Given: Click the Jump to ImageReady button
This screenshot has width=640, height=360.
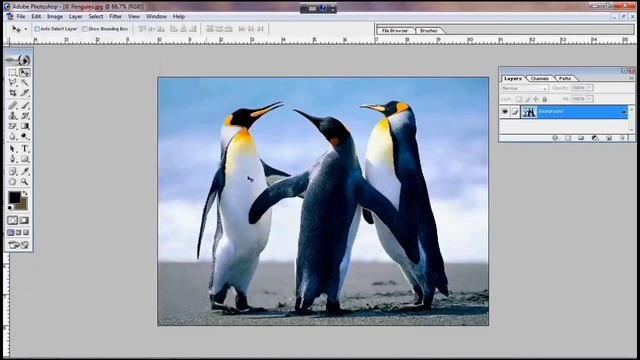Looking at the screenshot, I should (x=19, y=245).
